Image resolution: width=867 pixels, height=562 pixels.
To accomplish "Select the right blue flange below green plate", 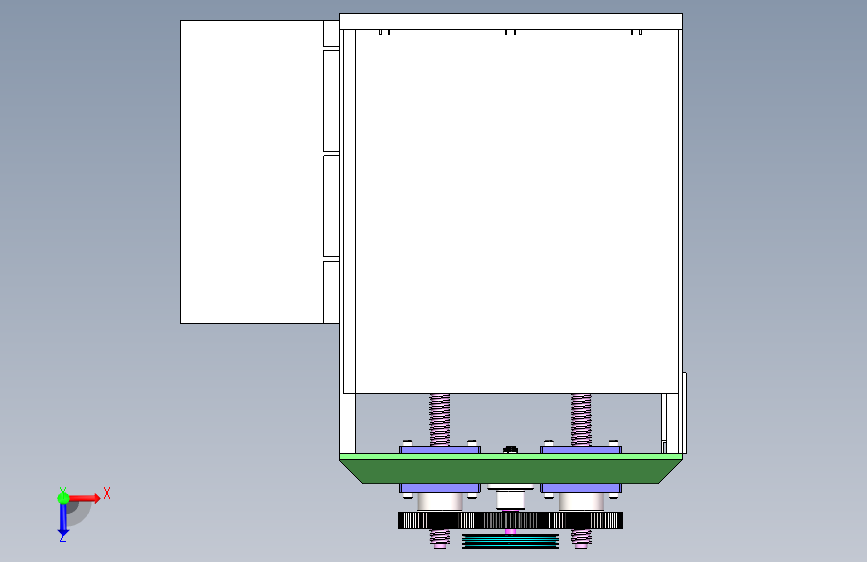I will coord(581,488).
